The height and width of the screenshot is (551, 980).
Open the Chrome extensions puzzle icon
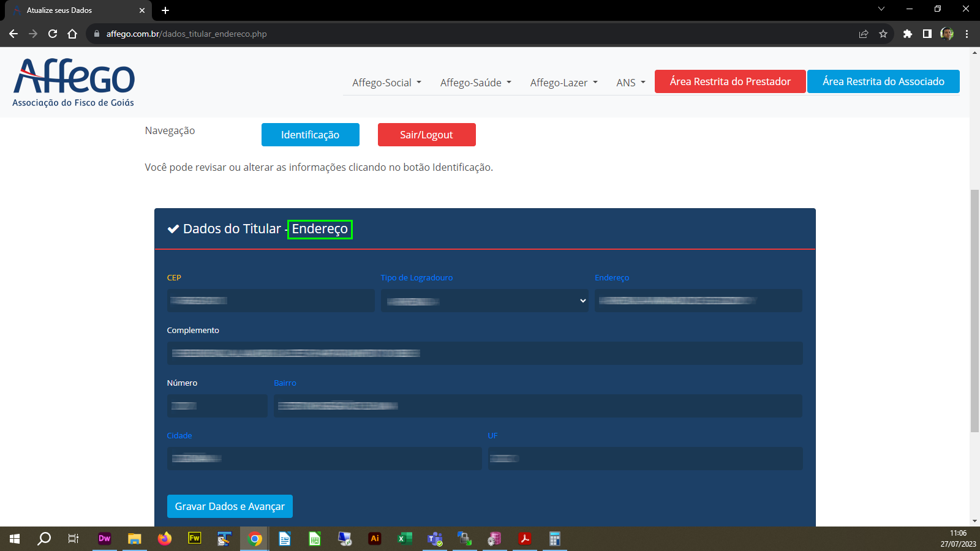pos(908,34)
